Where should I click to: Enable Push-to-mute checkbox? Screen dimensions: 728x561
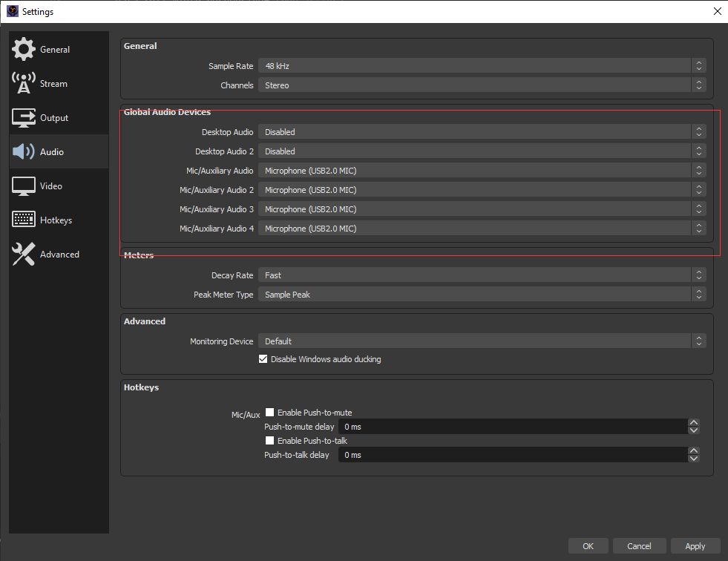[270, 413]
